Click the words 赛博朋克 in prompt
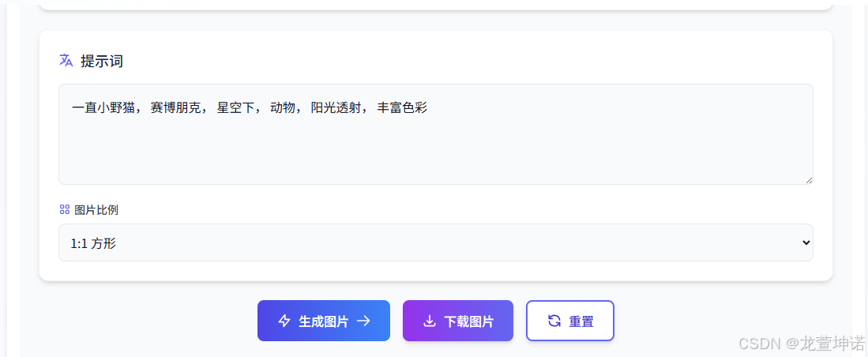The image size is (868, 357). click(175, 108)
